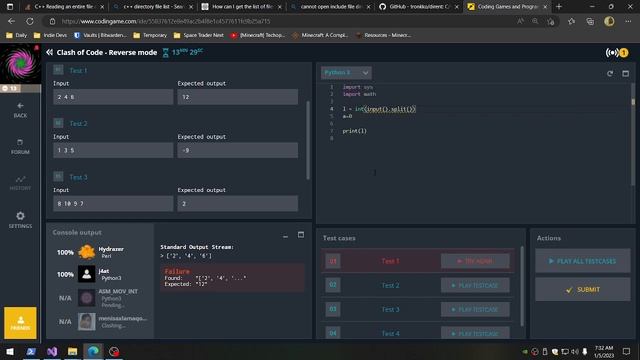Select Test 1 in test cases list
The image size is (640, 360).
(x=390, y=261)
